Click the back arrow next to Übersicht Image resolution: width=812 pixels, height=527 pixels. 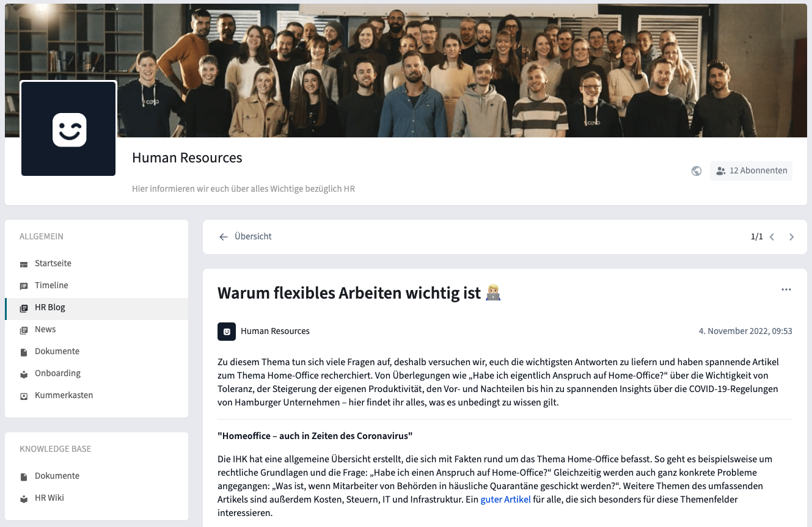point(224,237)
